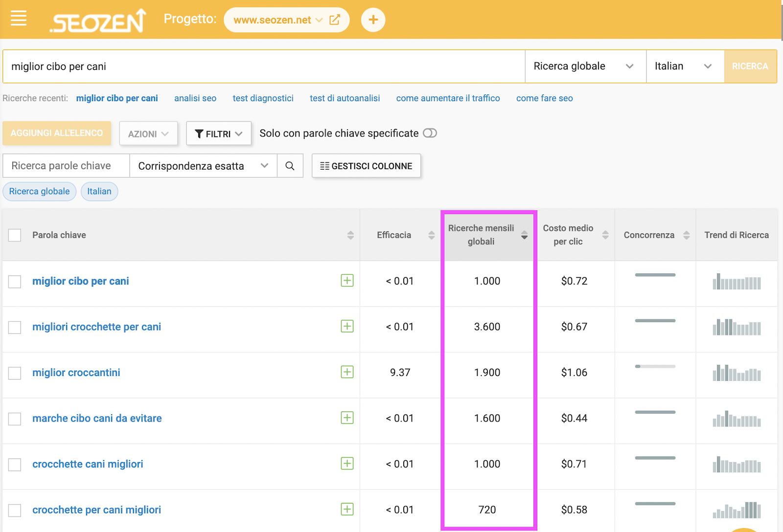Open the Italian language dropdown
This screenshot has height=532, width=783.
(x=685, y=66)
